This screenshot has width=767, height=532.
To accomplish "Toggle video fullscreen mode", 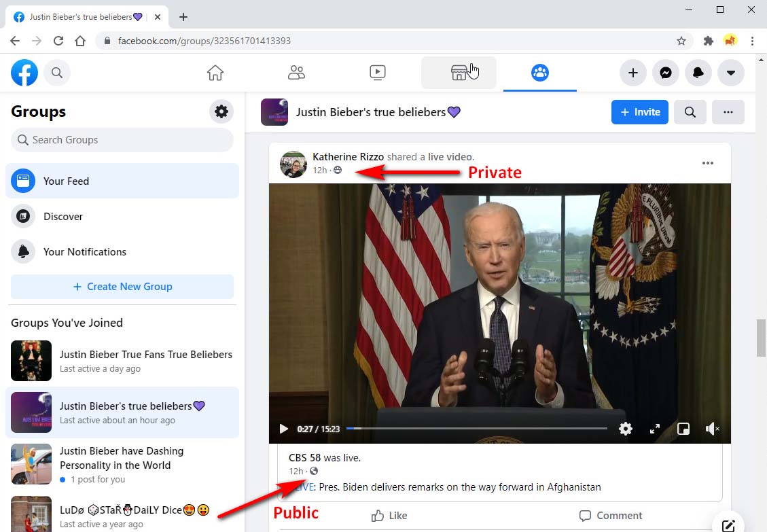I will click(655, 429).
